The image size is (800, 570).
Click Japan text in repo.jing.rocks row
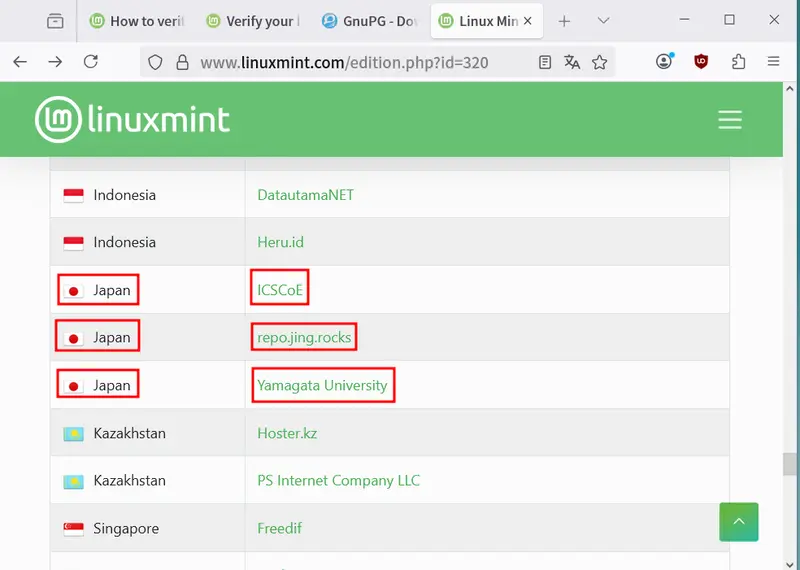point(112,337)
